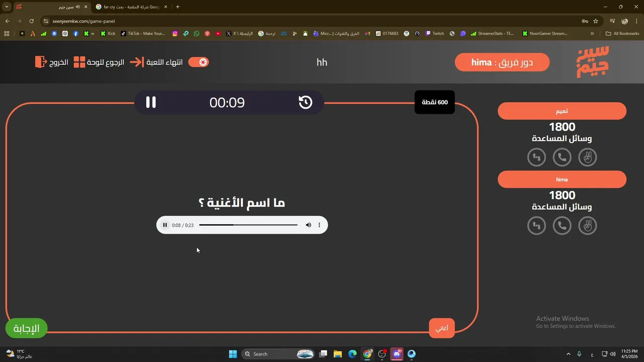The width and height of the screenshot is (644, 362).
Task: Reload the current page
Action: tap(31, 21)
